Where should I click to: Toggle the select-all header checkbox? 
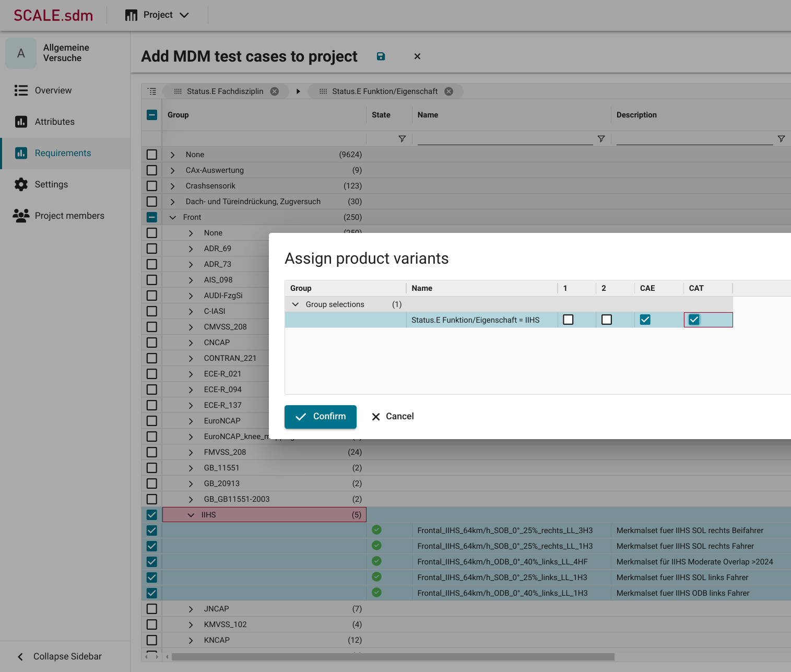click(152, 115)
